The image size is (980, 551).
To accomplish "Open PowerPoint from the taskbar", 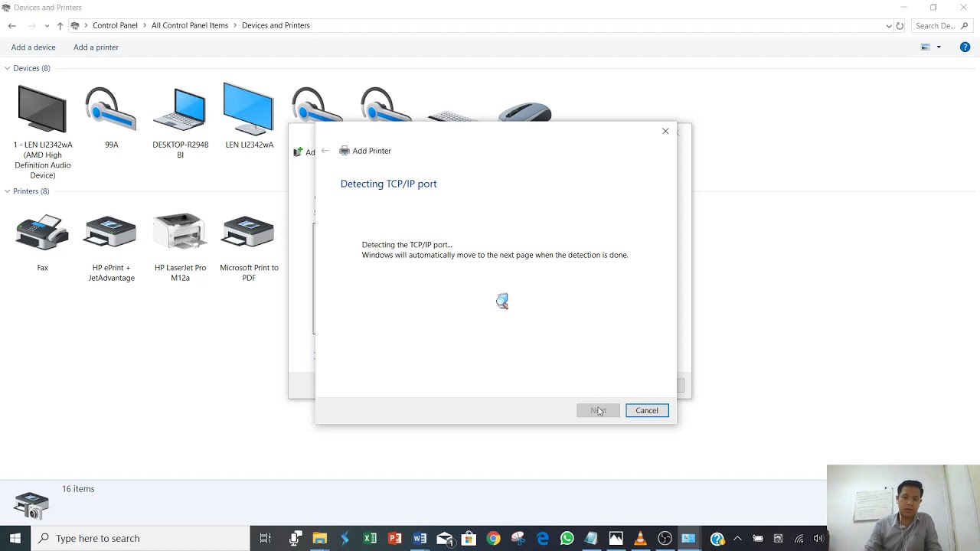I will (395, 538).
